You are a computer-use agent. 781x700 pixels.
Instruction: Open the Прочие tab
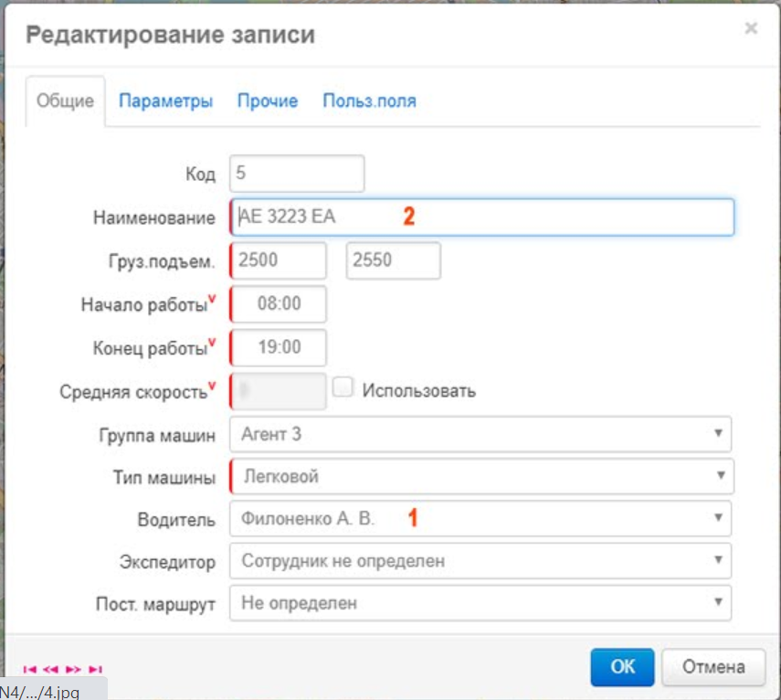268,101
